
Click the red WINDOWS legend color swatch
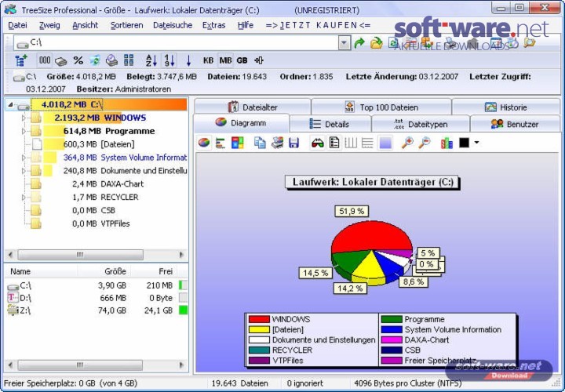(259, 319)
